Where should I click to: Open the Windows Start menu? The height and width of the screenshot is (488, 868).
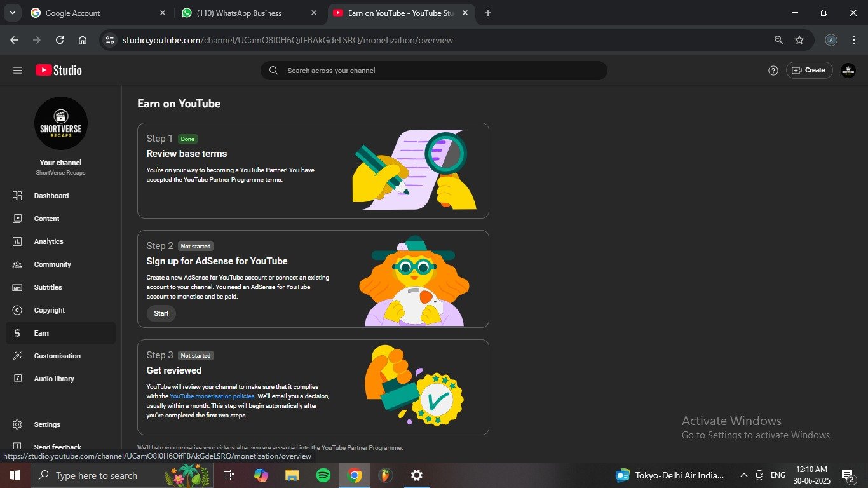click(15, 475)
